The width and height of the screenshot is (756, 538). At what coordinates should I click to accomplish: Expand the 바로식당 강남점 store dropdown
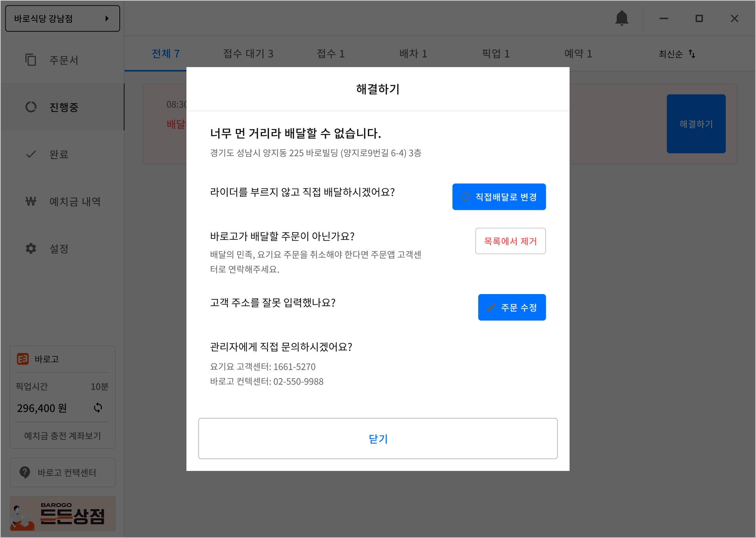pyautogui.click(x=62, y=19)
